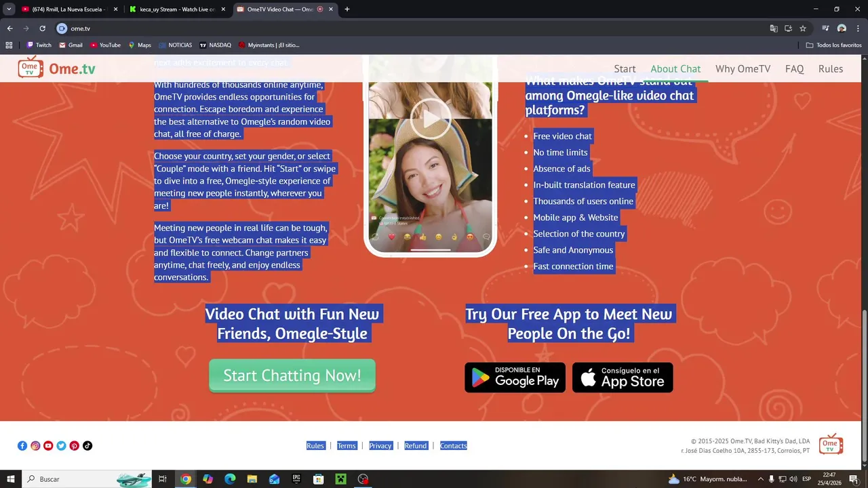Open the notifications center icon
The width and height of the screenshot is (868, 488).
click(854, 479)
